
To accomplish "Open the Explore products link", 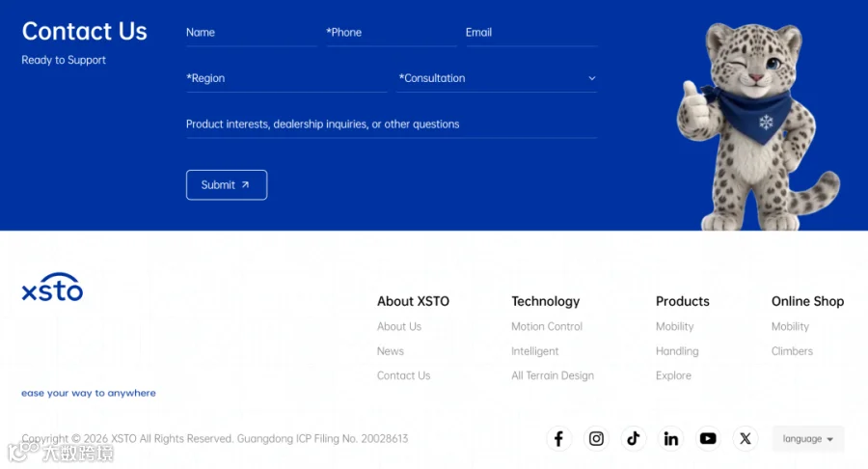I will click(674, 375).
